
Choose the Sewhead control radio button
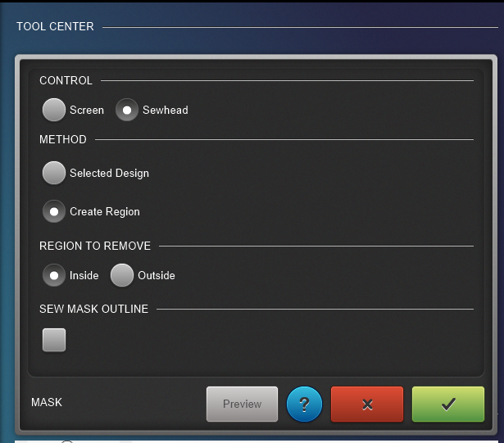[x=127, y=110]
